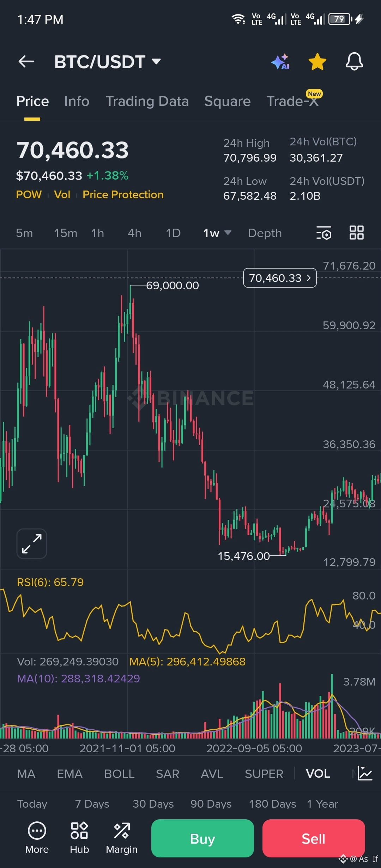The width and height of the screenshot is (381, 868).
Task: Tap the MA(5): 296,412.49868 volume label
Action: [187, 662]
